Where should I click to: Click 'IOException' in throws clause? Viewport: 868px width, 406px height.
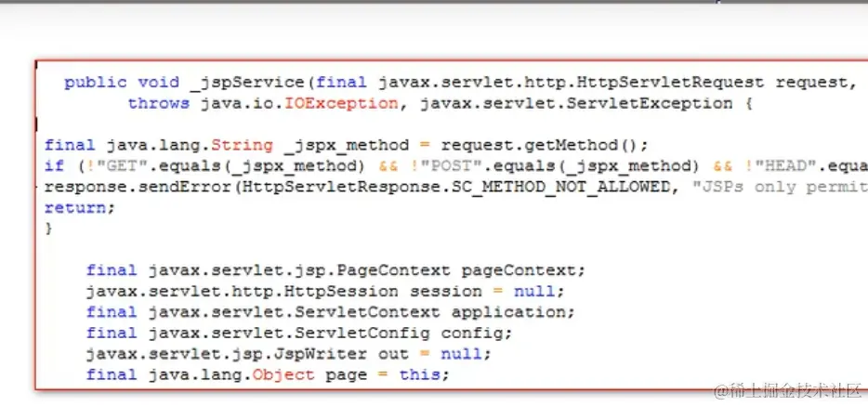tap(341, 103)
